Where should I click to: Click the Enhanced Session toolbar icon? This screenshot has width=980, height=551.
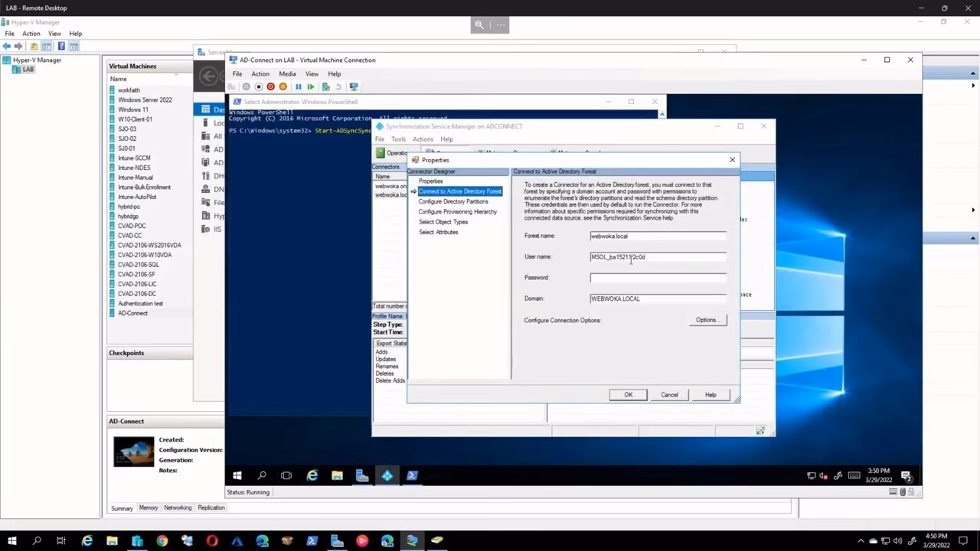pos(354,86)
